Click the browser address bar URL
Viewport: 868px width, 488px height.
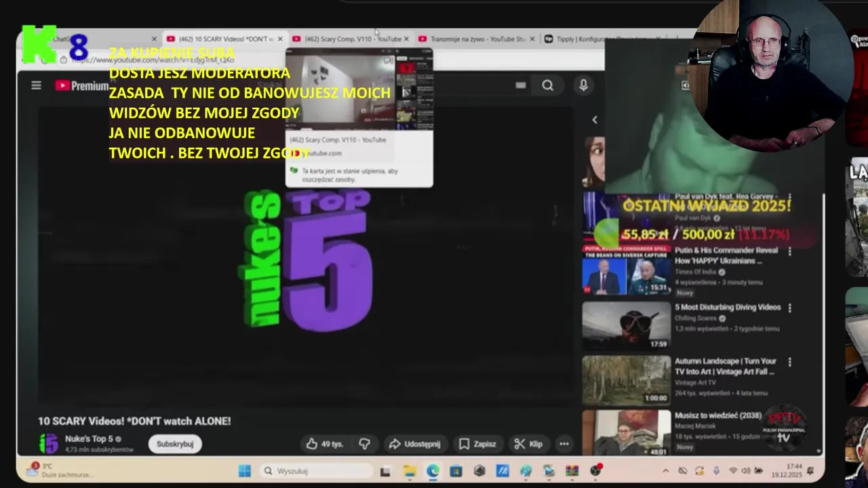pos(153,60)
